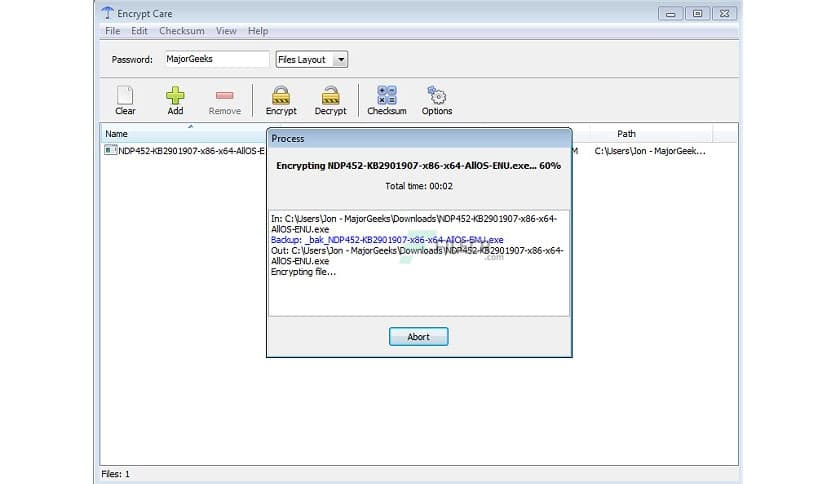Close the Encrypt Care window

point(724,14)
